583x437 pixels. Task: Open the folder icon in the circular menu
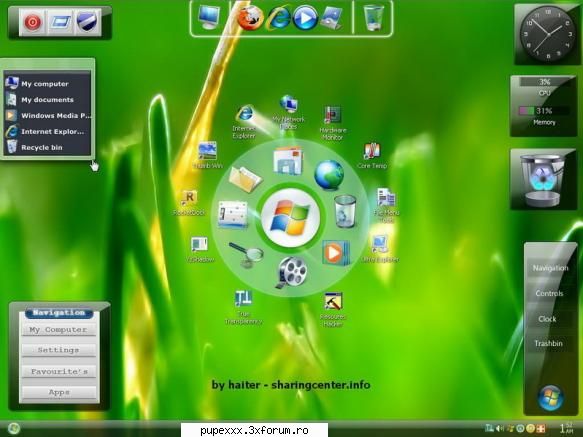245,179
